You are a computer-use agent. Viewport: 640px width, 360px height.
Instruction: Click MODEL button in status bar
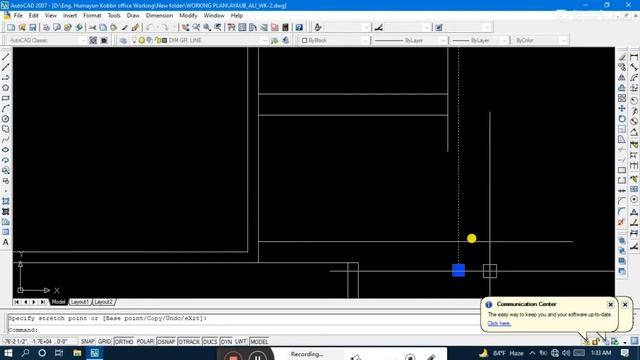(259, 342)
